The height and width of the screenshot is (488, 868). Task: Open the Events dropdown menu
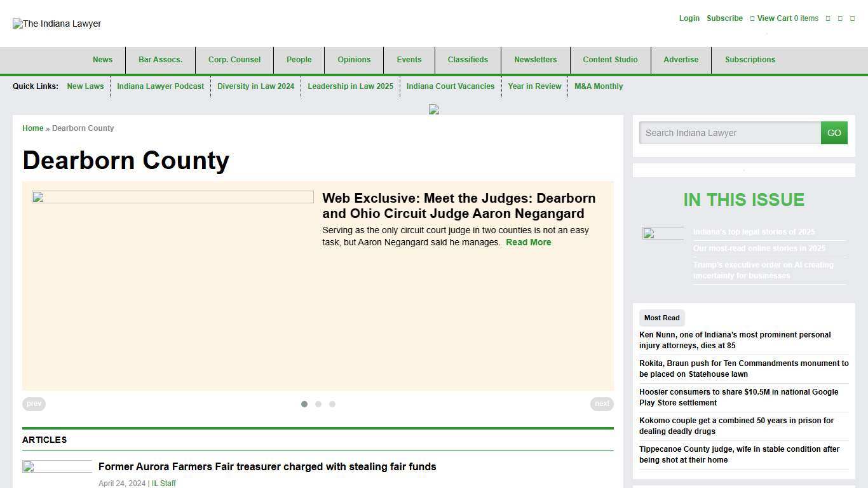coord(409,60)
